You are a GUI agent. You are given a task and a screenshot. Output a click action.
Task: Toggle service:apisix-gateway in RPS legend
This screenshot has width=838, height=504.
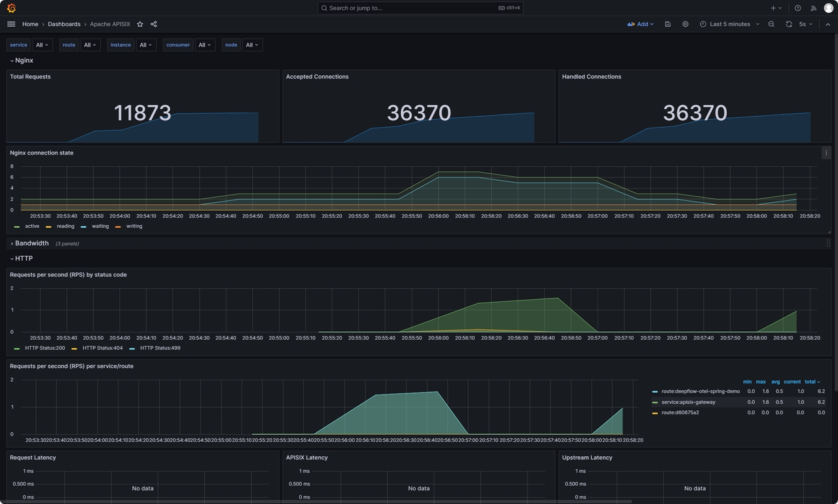[x=689, y=402]
